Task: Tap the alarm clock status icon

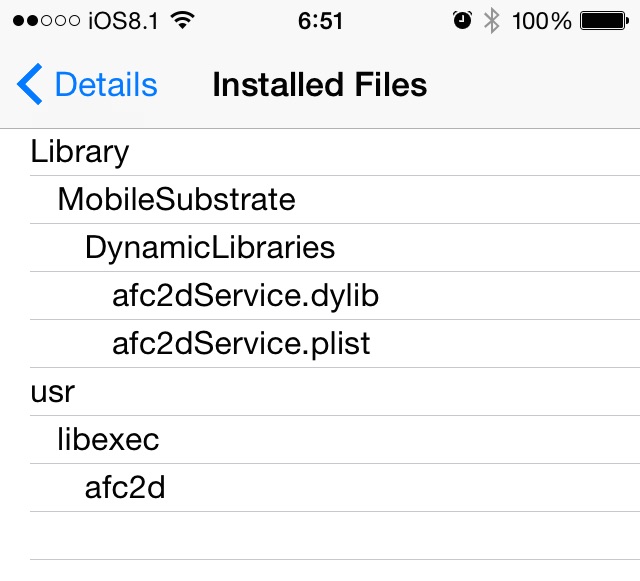Action: (x=462, y=20)
